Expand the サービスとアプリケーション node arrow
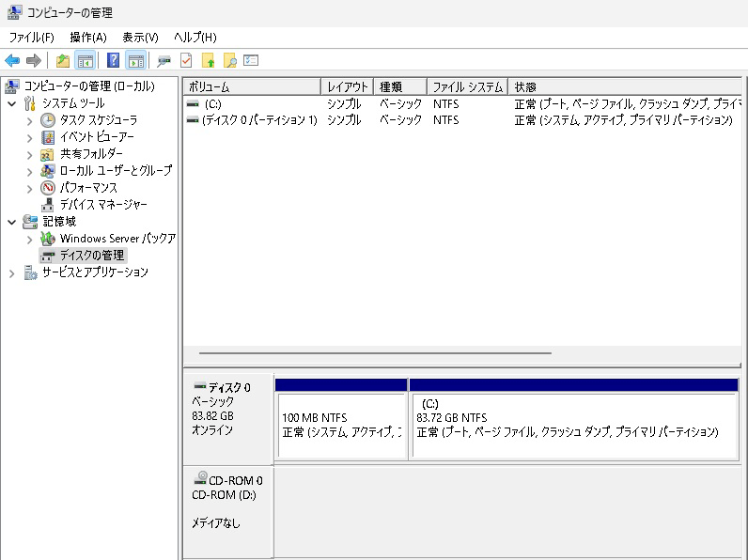748x560 pixels. pyautogui.click(x=11, y=272)
